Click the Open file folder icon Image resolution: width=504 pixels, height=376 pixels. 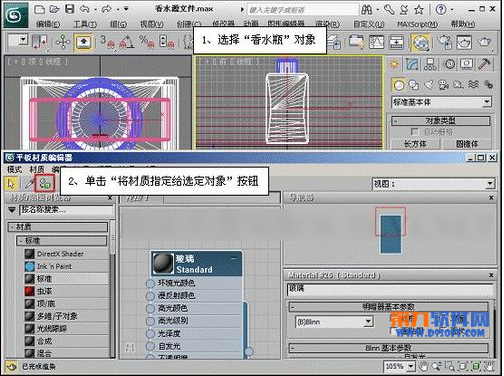click(x=54, y=9)
